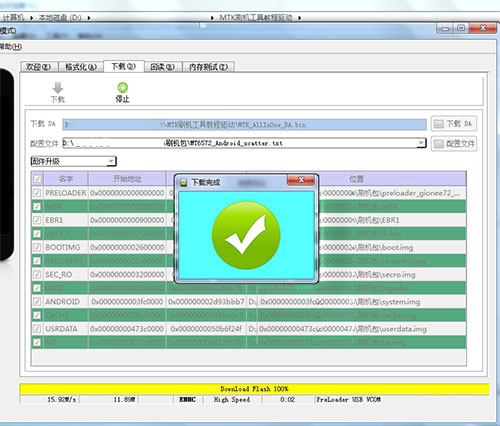Viewport: 500px width, 426px height.
Task: Open the 内存测试 tab
Action: [x=209, y=67]
